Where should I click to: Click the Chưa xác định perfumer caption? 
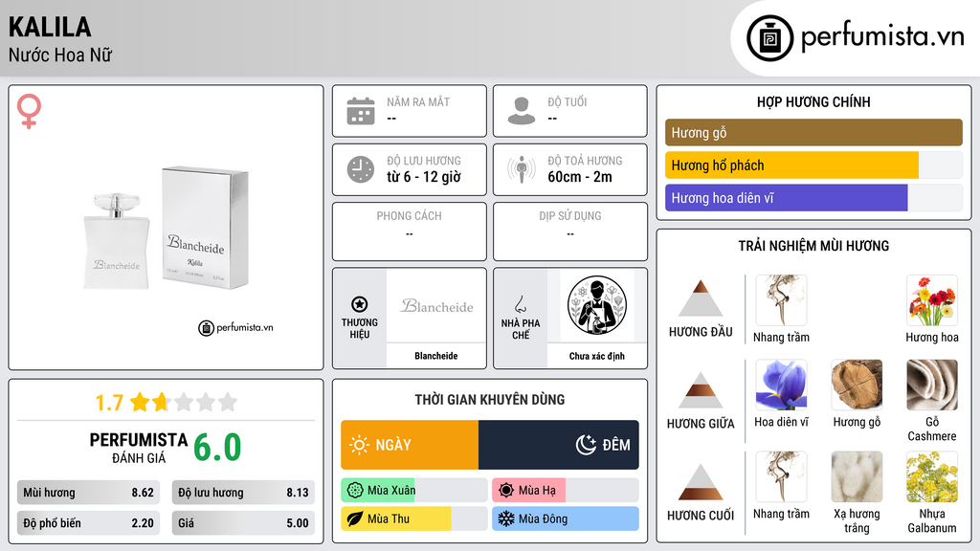coord(597,356)
